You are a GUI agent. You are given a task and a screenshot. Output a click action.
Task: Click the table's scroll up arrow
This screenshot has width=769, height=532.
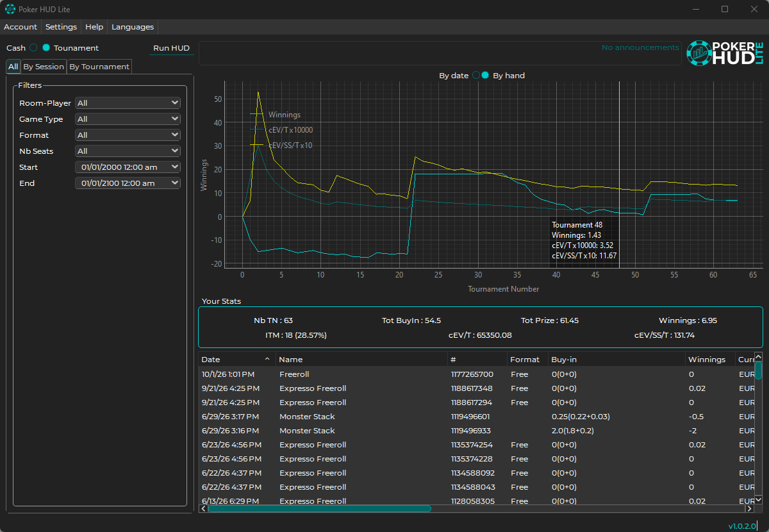758,356
